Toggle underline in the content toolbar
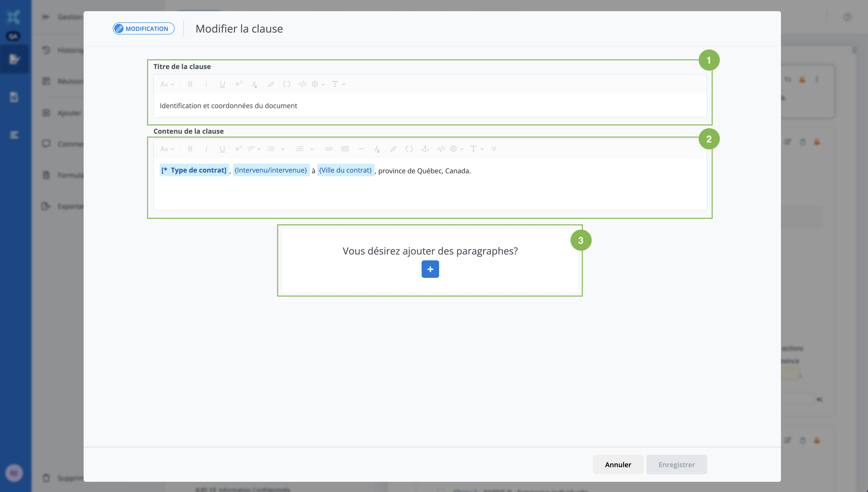The width and height of the screenshot is (868, 492). [x=222, y=149]
